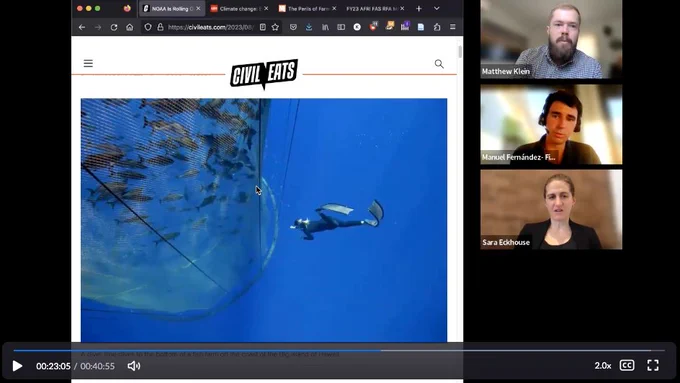Viewport: 680px width, 383px height.
Task: Save page to Pocket
Action: [293, 27]
